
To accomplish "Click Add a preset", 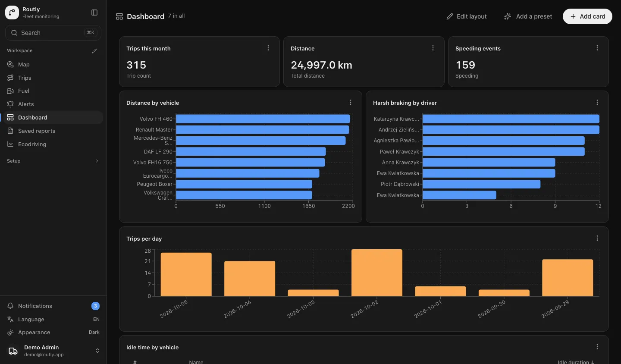I will click(528, 16).
